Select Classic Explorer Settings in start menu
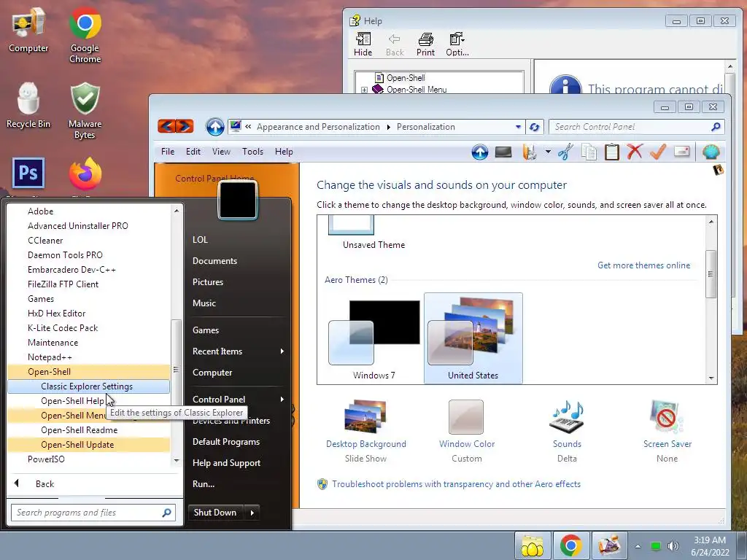 click(88, 386)
